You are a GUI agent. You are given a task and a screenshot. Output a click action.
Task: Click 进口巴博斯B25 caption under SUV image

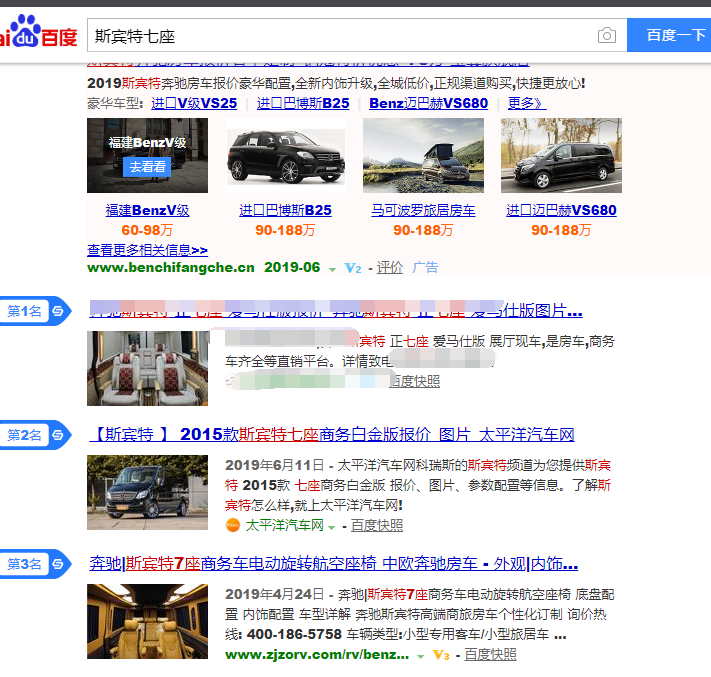click(x=285, y=210)
